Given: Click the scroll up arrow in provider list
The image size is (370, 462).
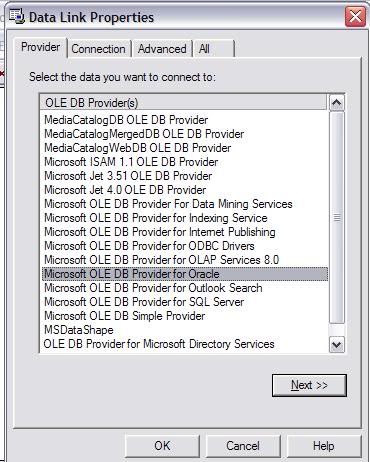Looking at the screenshot, I should pyautogui.click(x=336, y=103).
